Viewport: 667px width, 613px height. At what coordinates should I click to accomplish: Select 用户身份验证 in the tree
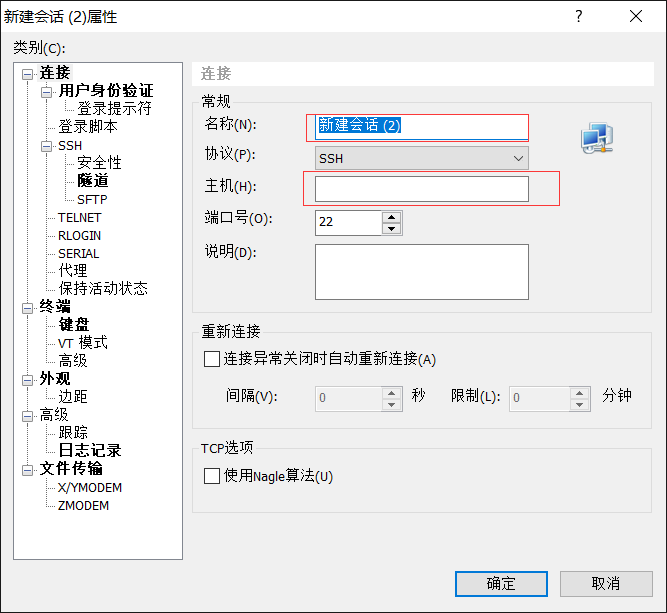(106, 91)
